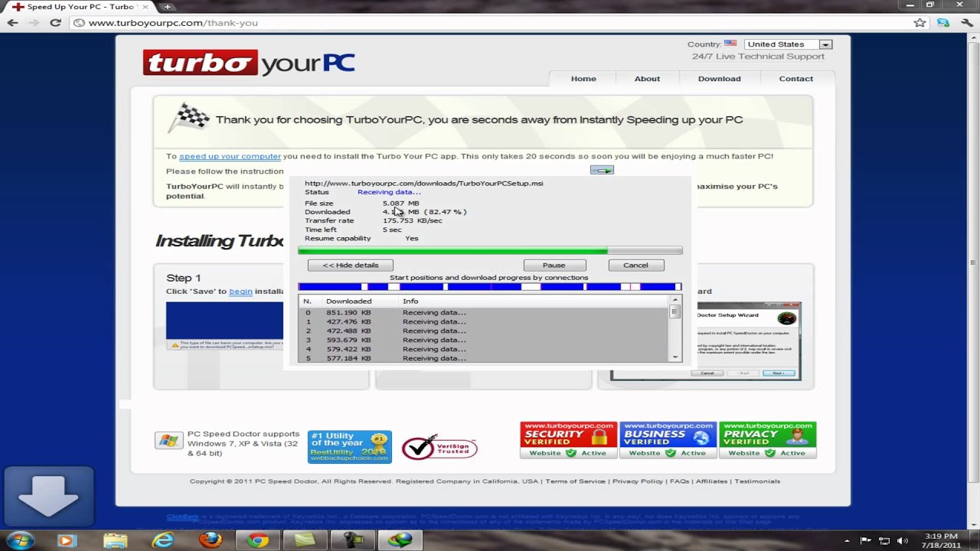Select connection row 427.476 KB
Image resolution: width=980 pixels, height=551 pixels.
pos(484,321)
